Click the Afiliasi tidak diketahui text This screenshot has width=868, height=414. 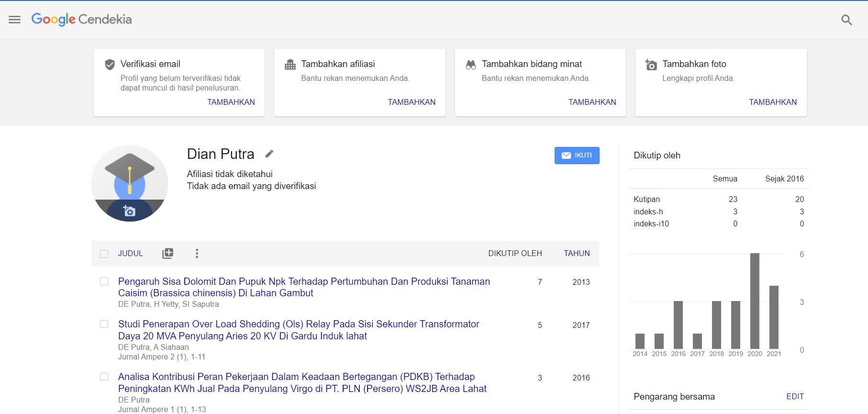(230, 174)
